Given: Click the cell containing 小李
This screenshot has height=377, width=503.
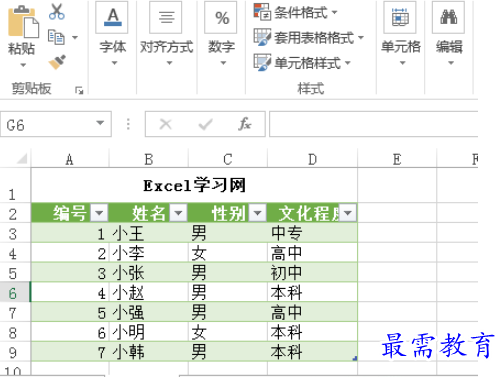Looking at the screenshot, I should click(149, 253).
